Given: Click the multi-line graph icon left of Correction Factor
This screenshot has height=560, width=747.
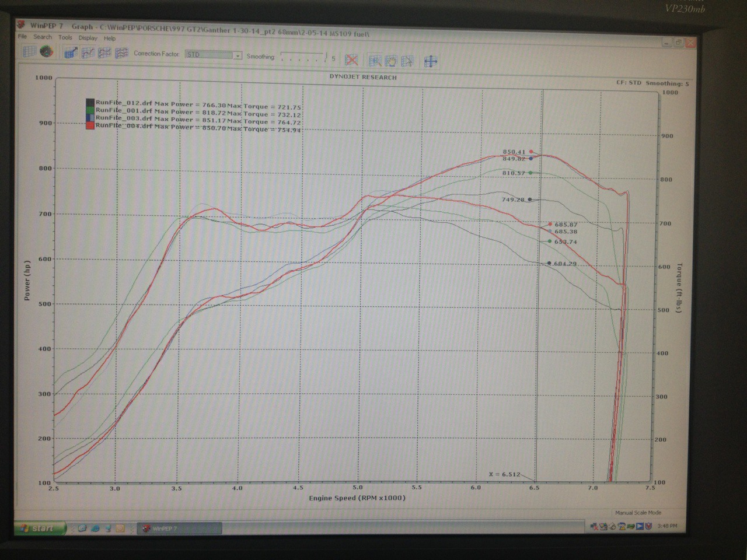Looking at the screenshot, I should point(121,54).
